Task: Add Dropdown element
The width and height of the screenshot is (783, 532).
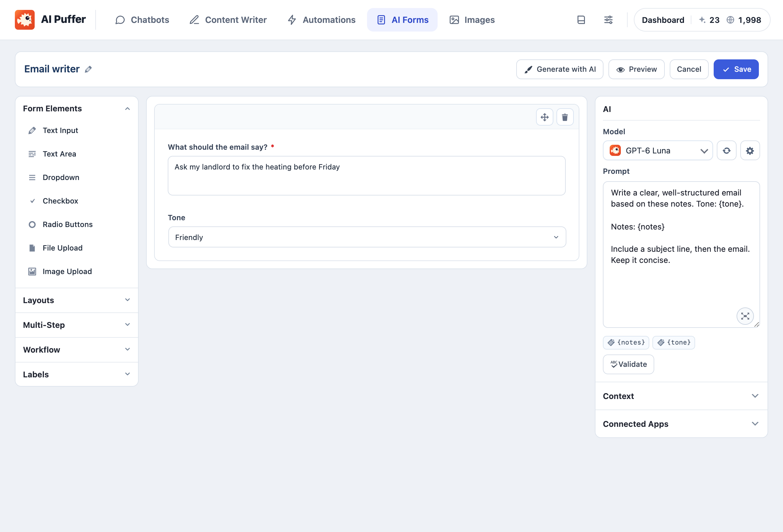Action: 77,178
